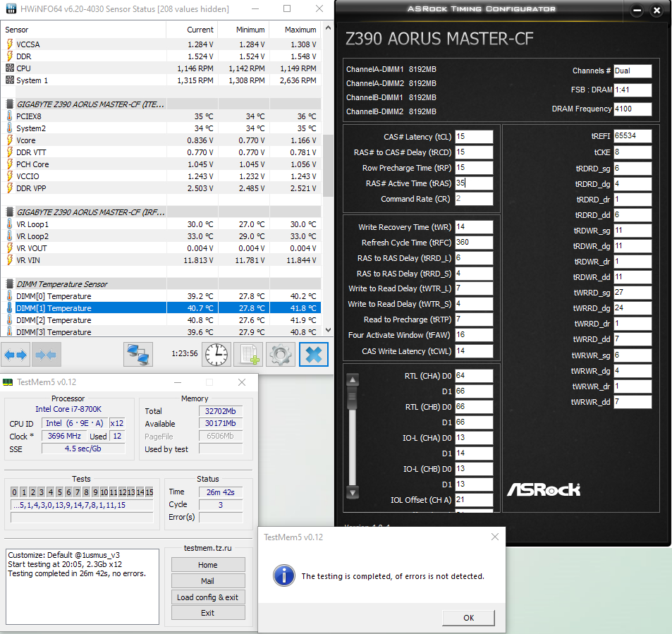Click the up arrow in ASRock RTL scroll list
The image size is (672, 634).
[x=353, y=380]
